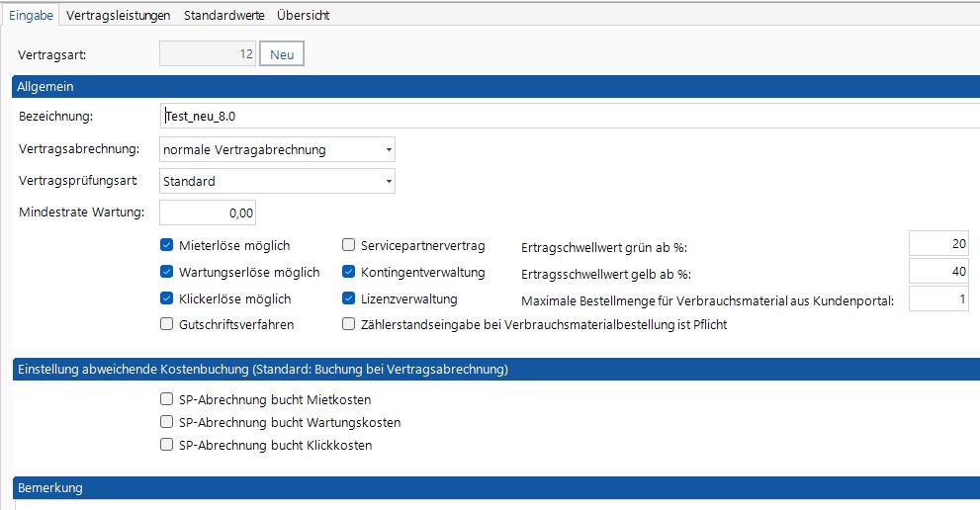The width and height of the screenshot is (980, 510).
Task: Switch to the Vertragsleistungen tab
Action: (118, 15)
